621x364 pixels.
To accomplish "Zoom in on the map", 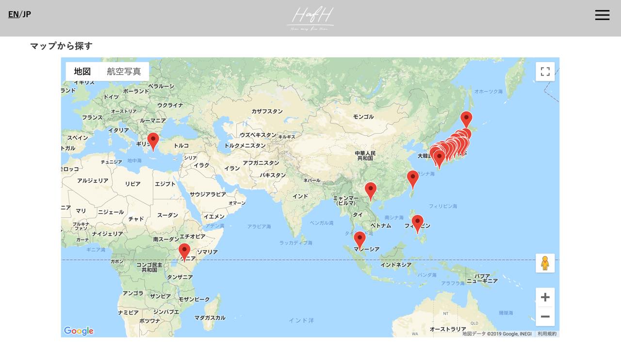I will click(x=545, y=297).
